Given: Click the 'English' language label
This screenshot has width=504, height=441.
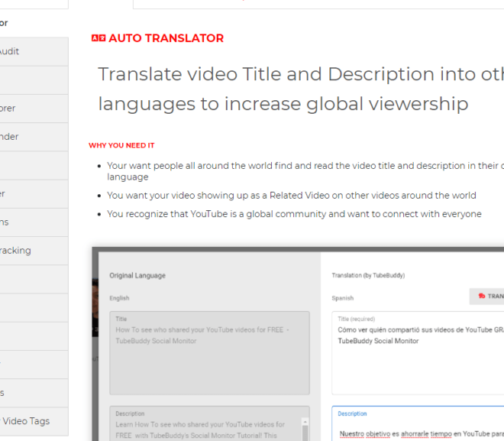Looking at the screenshot, I should [x=119, y=298].
